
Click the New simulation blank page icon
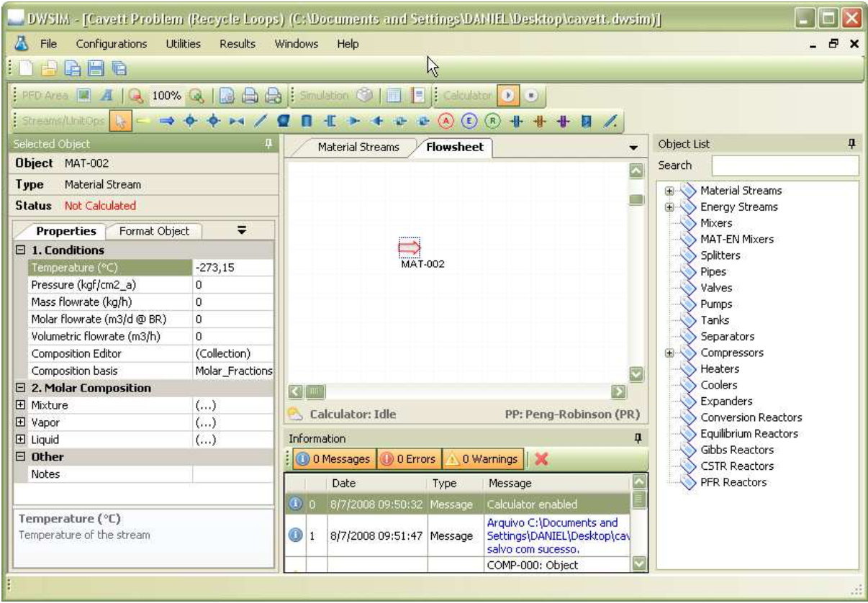26,69
